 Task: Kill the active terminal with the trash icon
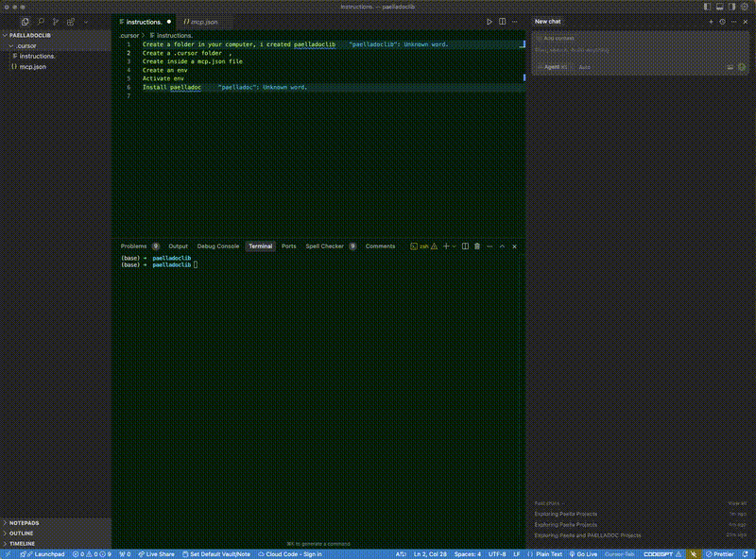475,246
